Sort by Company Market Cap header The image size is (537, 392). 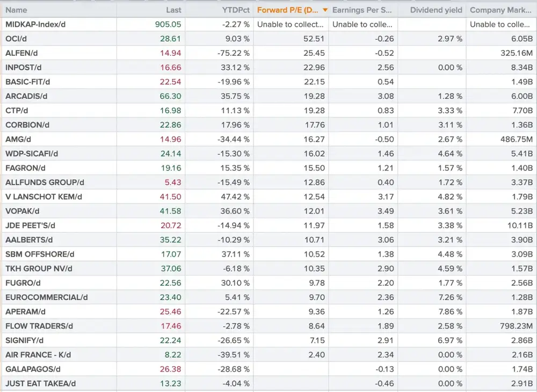500,10
